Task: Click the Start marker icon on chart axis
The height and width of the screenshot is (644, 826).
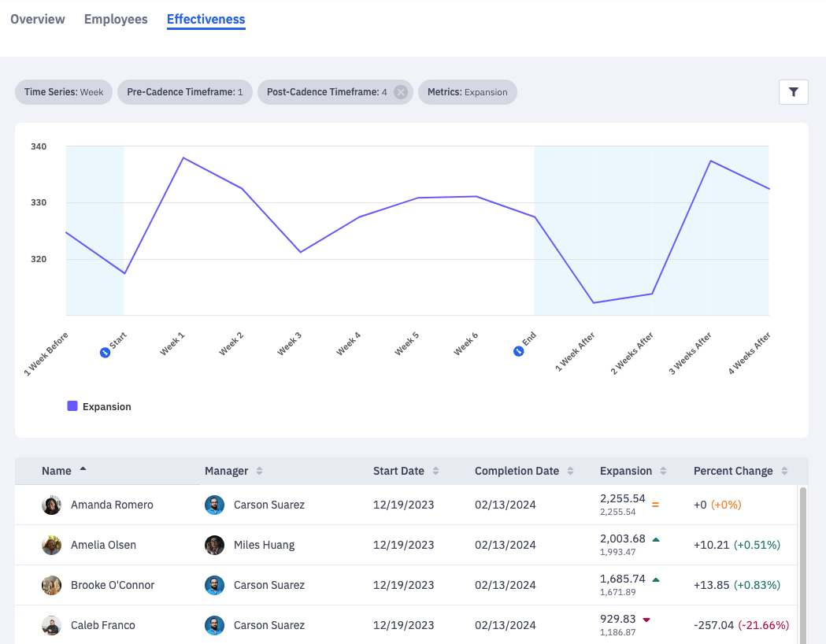Action: (106, 351)
